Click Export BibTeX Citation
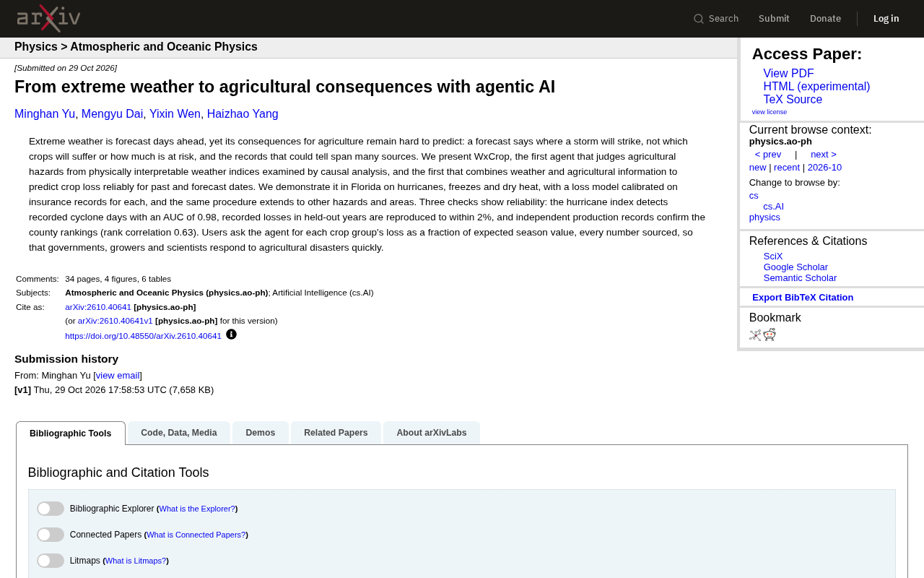Screen dimensions: 924x578 tap(803, 298)
